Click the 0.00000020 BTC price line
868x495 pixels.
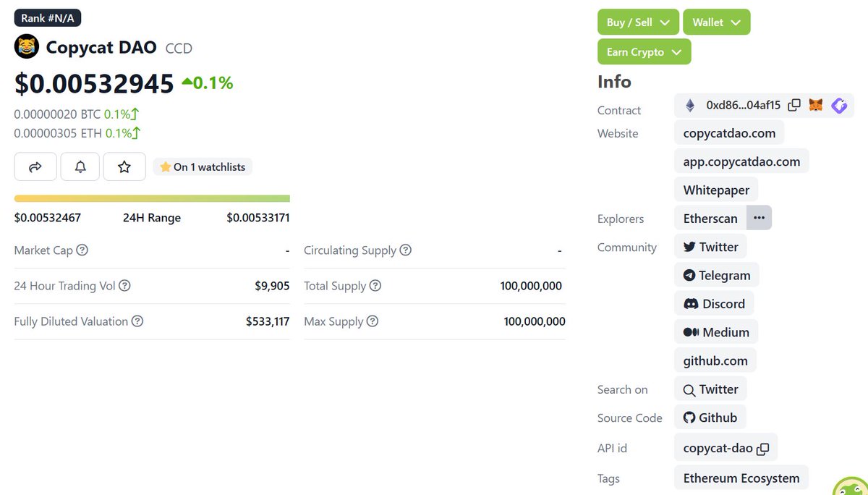[77, 114]
